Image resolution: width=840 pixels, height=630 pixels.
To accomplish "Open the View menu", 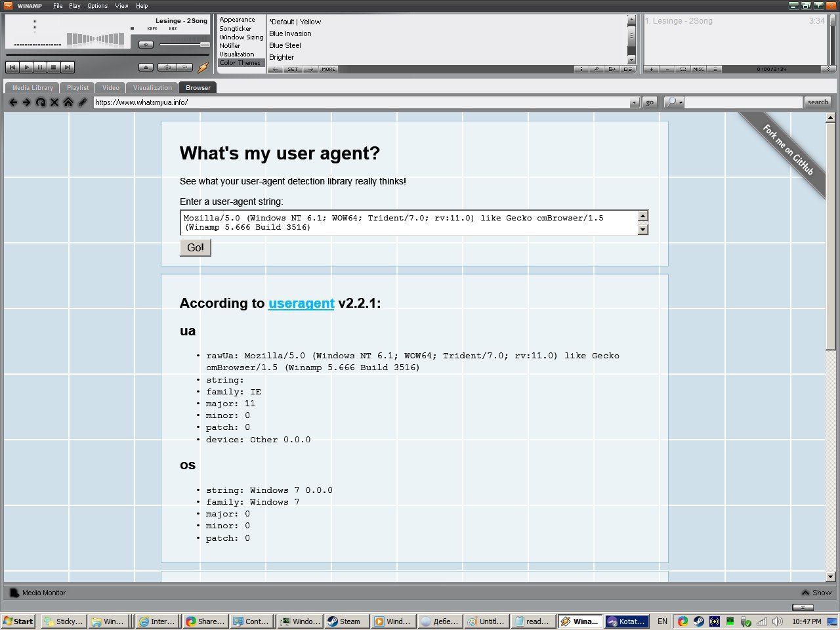I will click(x=121, y=6).
